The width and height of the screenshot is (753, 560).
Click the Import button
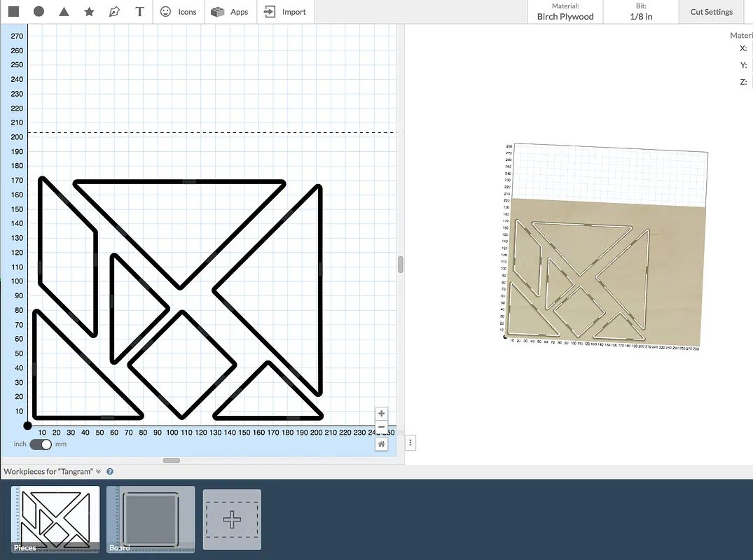285,12
